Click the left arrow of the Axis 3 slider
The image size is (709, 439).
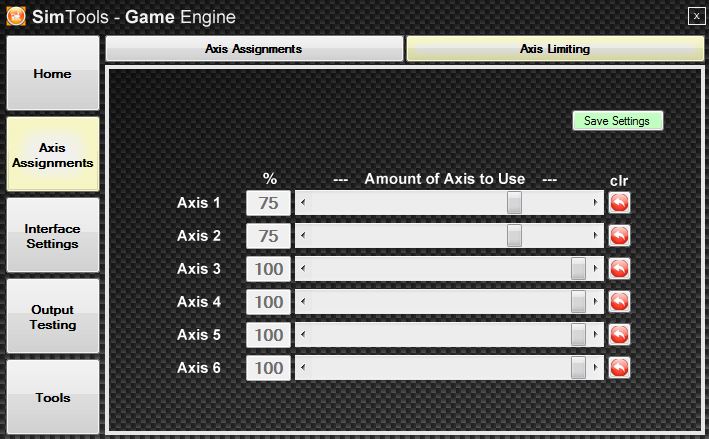[x=303, y=269]
